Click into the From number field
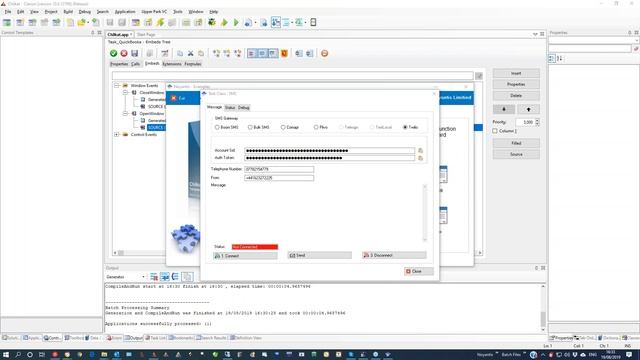 click(279, 178)
